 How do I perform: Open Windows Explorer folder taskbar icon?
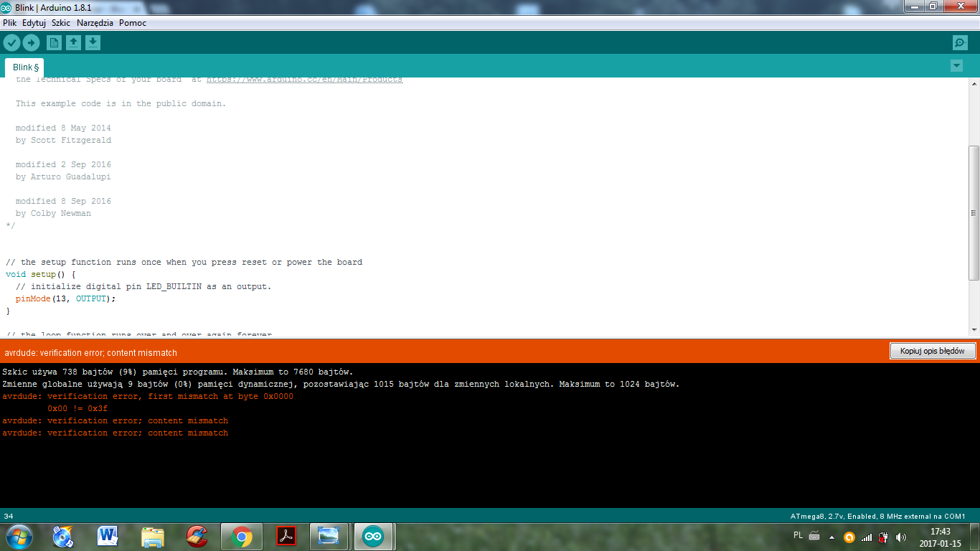pos(153,536)
